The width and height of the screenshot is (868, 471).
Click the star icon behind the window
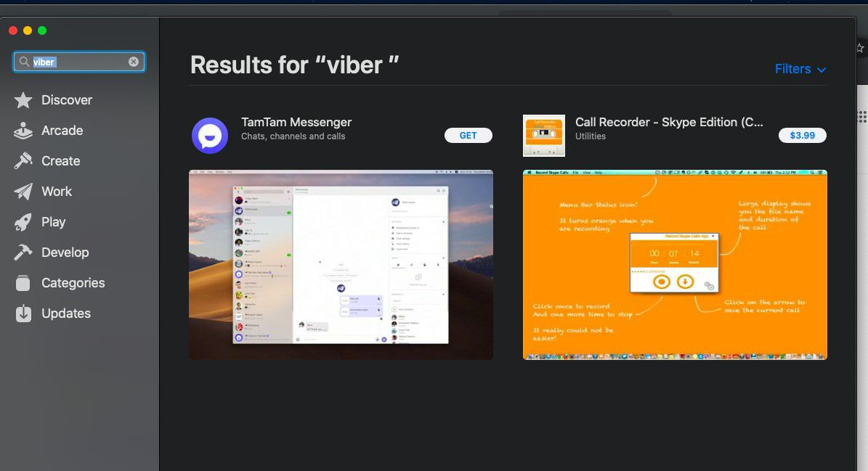coord(860,48)
